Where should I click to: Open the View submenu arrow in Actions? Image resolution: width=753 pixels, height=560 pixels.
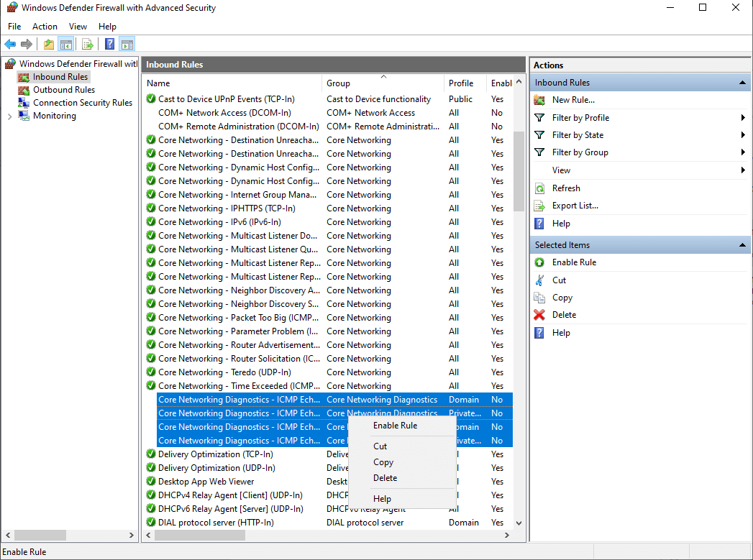click(743, 170)
